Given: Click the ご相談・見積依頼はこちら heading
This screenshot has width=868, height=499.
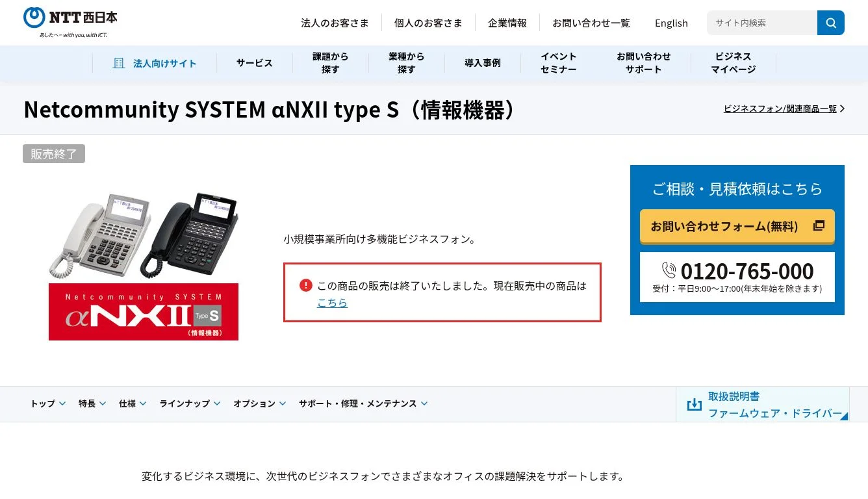Looking at the screenshot, I should click(x=737, y=188).
